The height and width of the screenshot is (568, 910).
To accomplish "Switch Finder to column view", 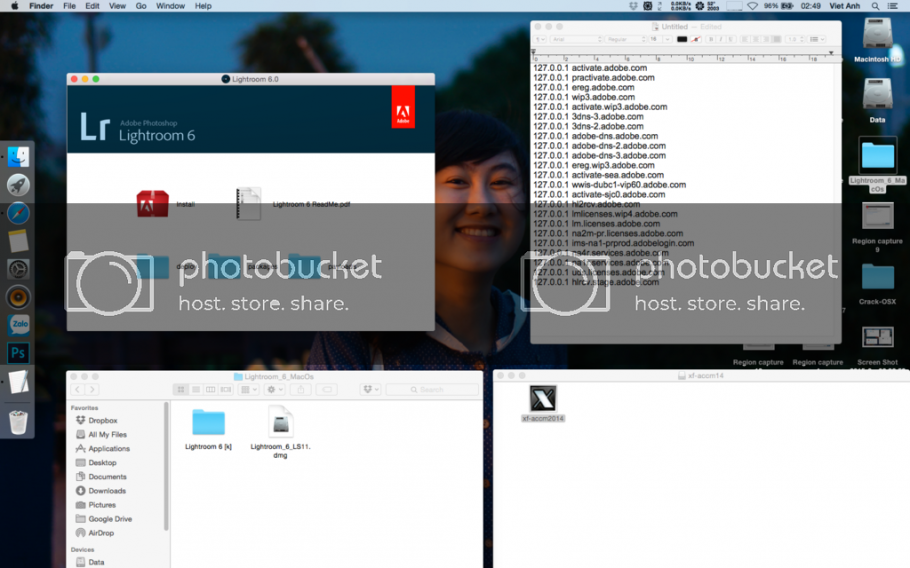I will (x=211, y=389).
